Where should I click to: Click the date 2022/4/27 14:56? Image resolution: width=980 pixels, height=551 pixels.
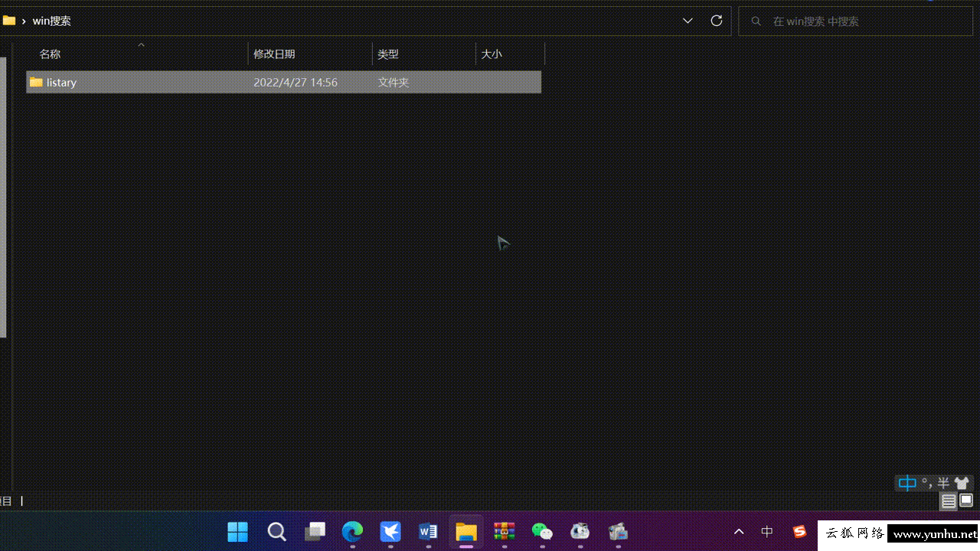tap(296, 82)
